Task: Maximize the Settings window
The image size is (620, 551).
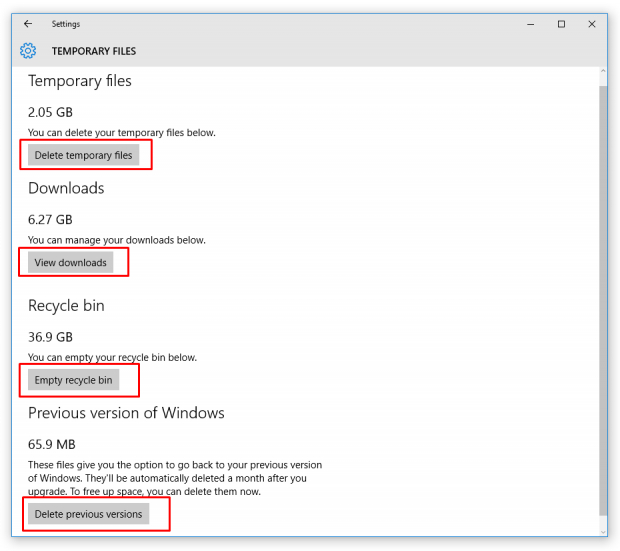Action: 561,24
